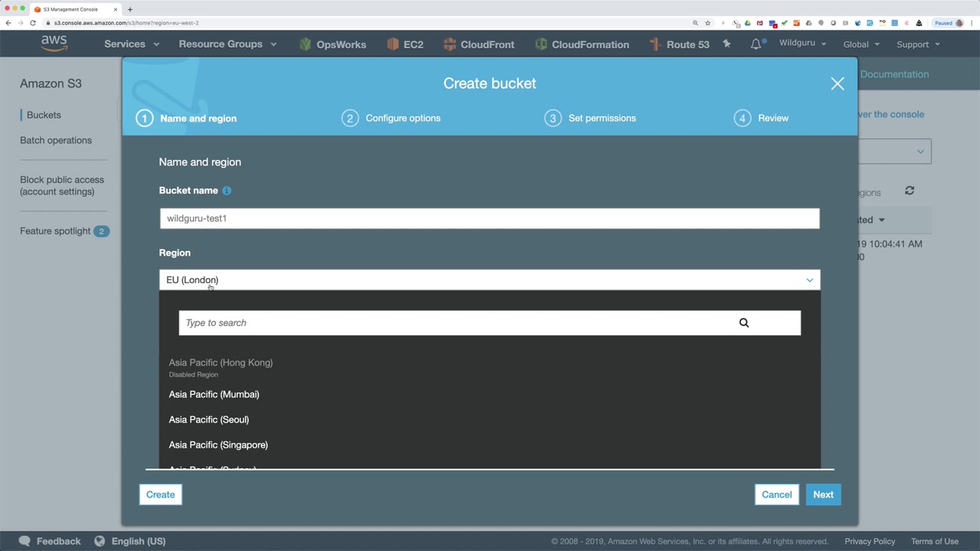Go to step 2 Configure options
Image resolution: width=980 pixels, height=551 pixels.
(x=391, y=118)
